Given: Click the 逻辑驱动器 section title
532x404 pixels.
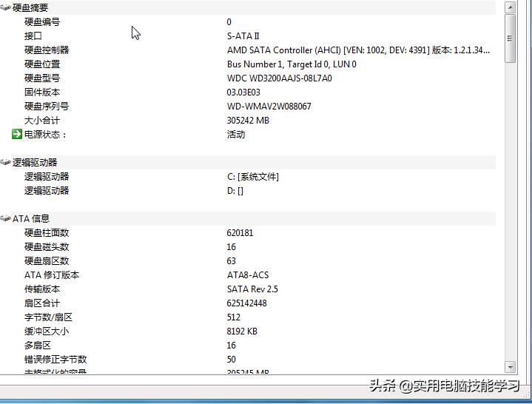Looking at the screenshot, I should 35,163.
